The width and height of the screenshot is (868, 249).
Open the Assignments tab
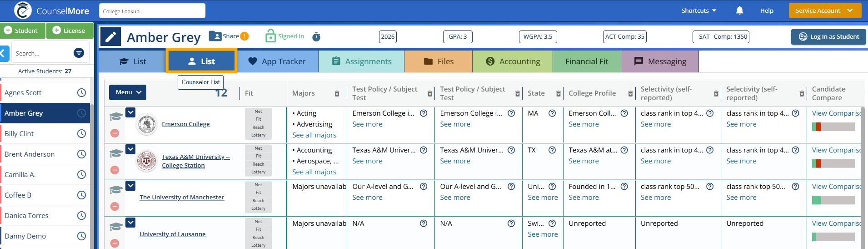point(361,61)
